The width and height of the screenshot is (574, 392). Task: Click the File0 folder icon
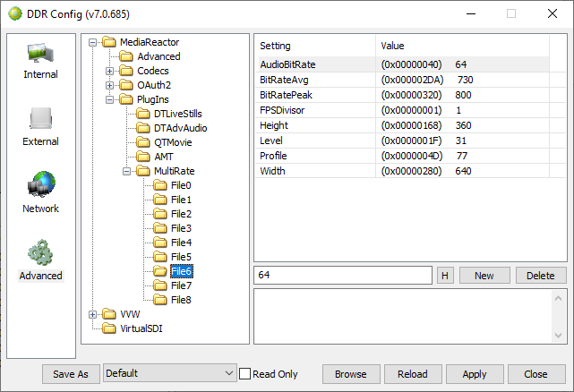[160, 185]
